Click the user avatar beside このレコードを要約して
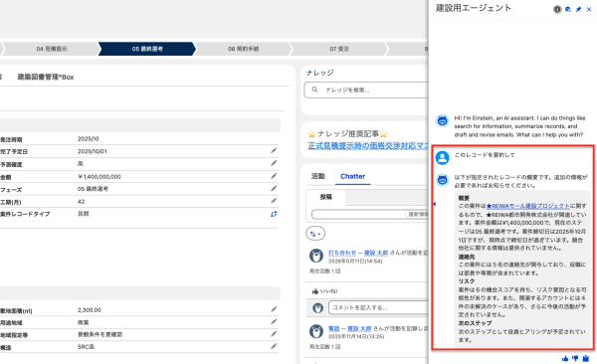This screenshot has width=597, height=364. pyautogui.click(x=442, y=157)
